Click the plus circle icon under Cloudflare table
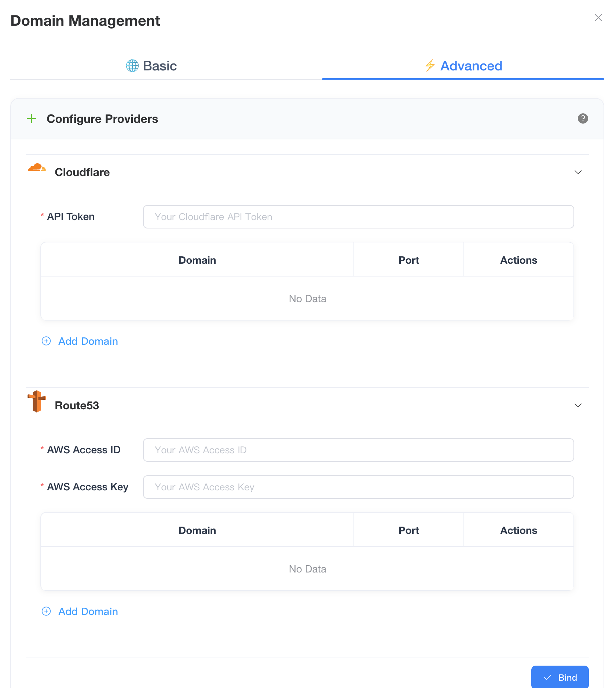Image resolution: width=616 pixels, height=688 pixels. (x=46, y=341)
